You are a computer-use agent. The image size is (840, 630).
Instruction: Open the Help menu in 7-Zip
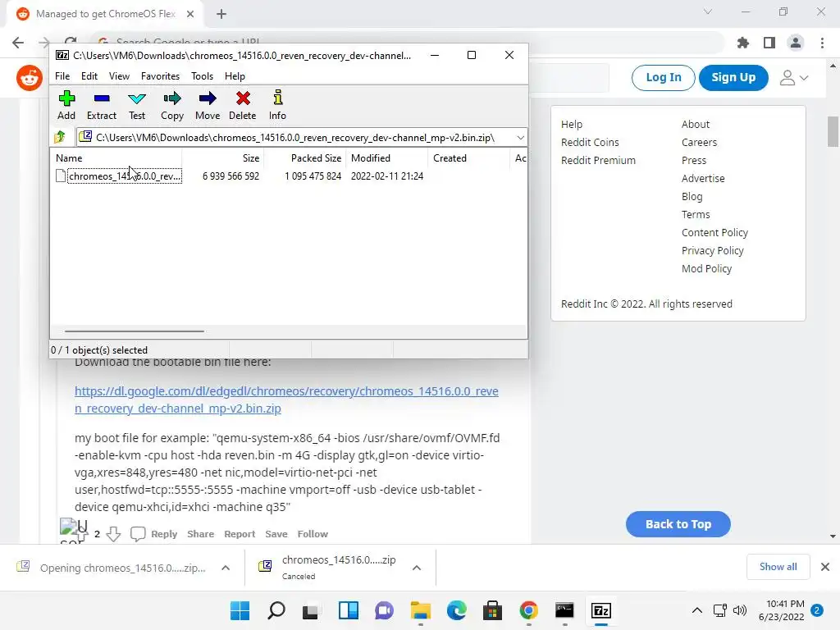(235, 76)
